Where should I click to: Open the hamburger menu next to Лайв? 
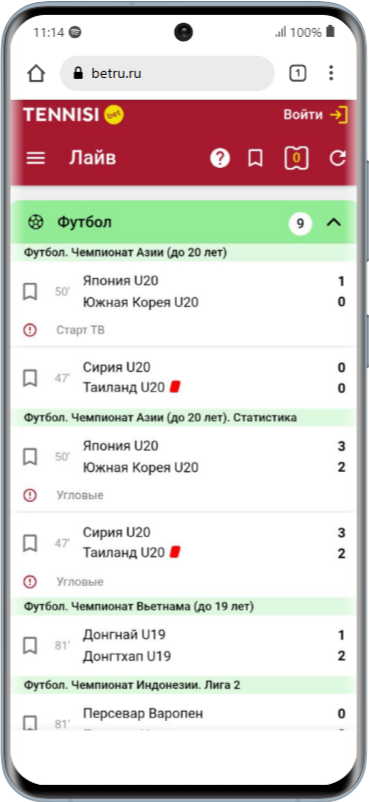pos(36,159)
